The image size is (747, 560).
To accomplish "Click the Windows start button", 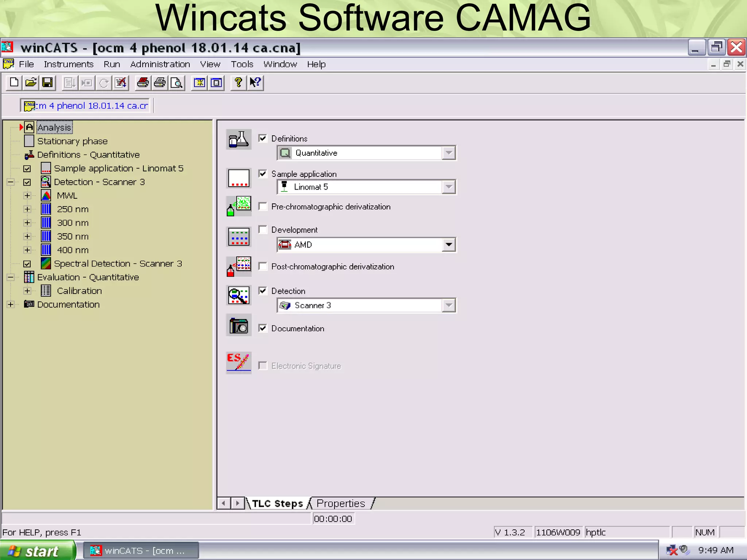I will coord(38,551).
